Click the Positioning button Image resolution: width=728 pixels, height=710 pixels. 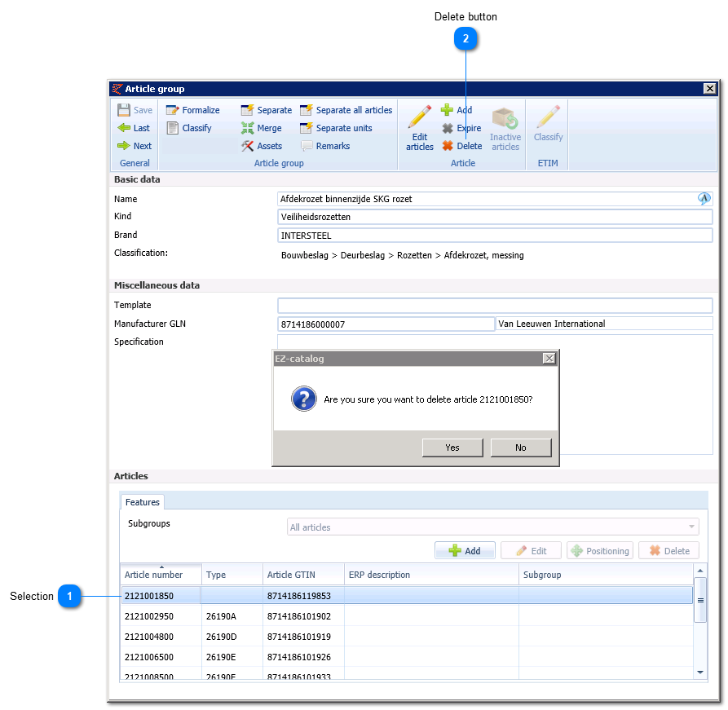pyautogui.click(x=600, y=551)
